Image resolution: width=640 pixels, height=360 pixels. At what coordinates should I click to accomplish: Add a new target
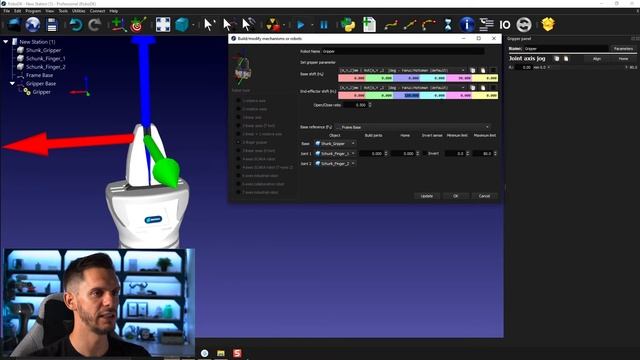coord(138,25)
